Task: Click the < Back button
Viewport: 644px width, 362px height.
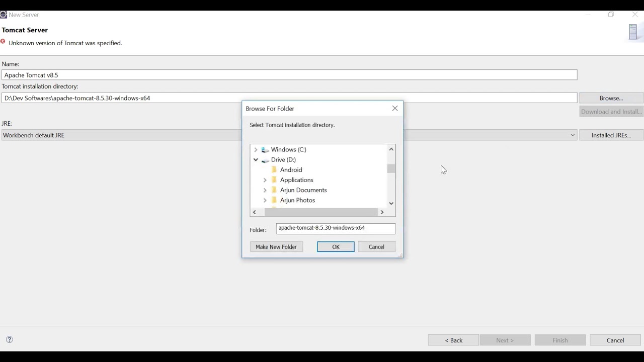Action: coord(453,340)
